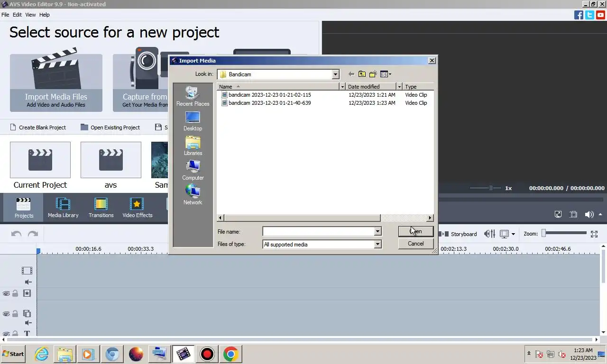
Task: Switch to the Media Library tab
Action: (63, 208)
